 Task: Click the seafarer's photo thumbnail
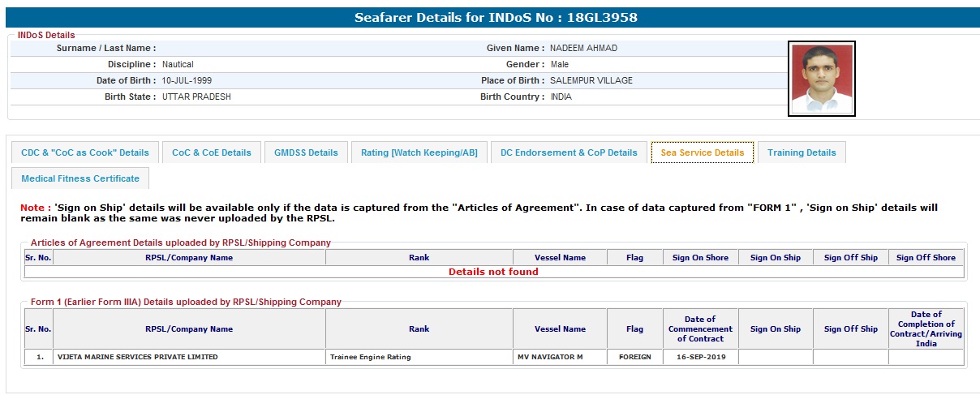point(822,79)
